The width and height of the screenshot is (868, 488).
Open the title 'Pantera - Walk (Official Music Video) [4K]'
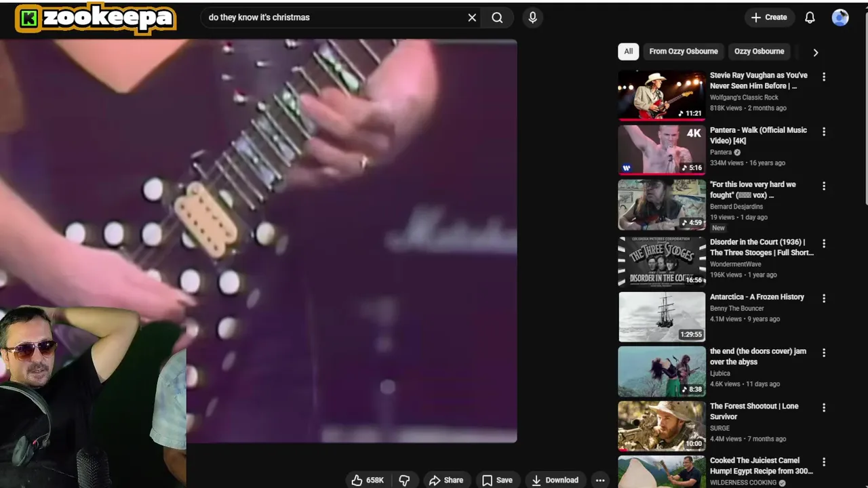[758, 136]
